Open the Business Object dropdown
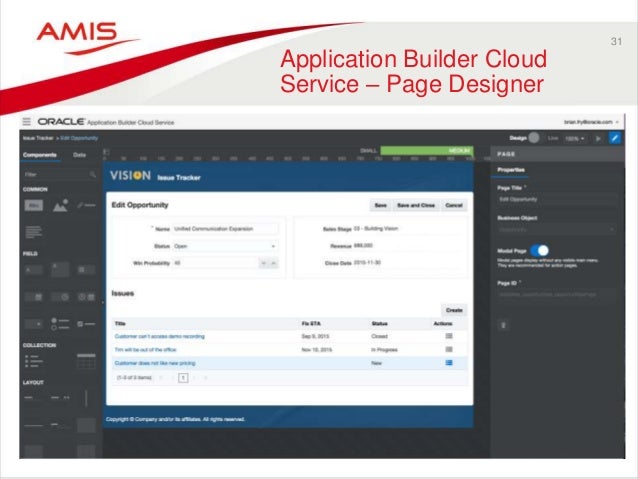Image resolution: width=638 pixels, height=479 pixels. [x=556, y=230]
